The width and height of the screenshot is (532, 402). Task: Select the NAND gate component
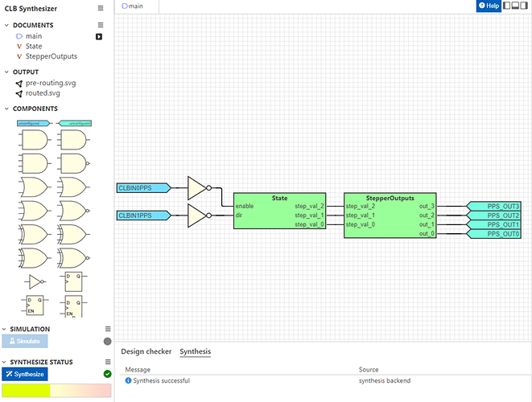coord(72,163)
